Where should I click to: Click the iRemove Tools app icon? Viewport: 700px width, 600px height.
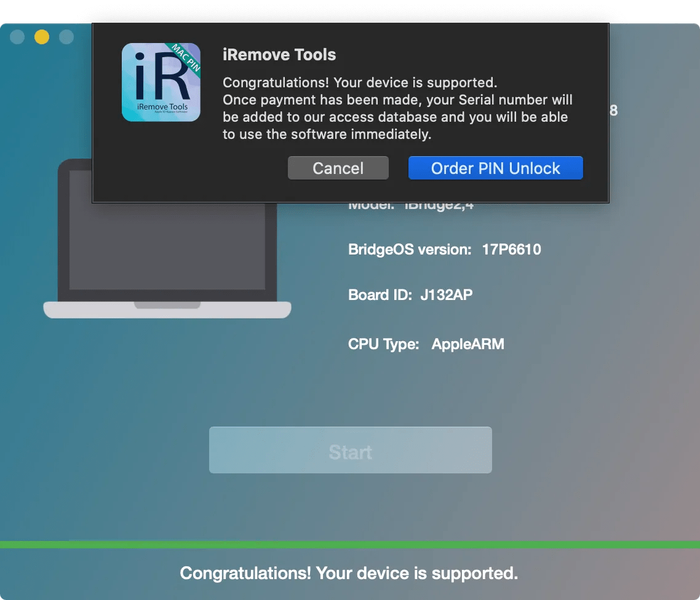click(161, 82)
